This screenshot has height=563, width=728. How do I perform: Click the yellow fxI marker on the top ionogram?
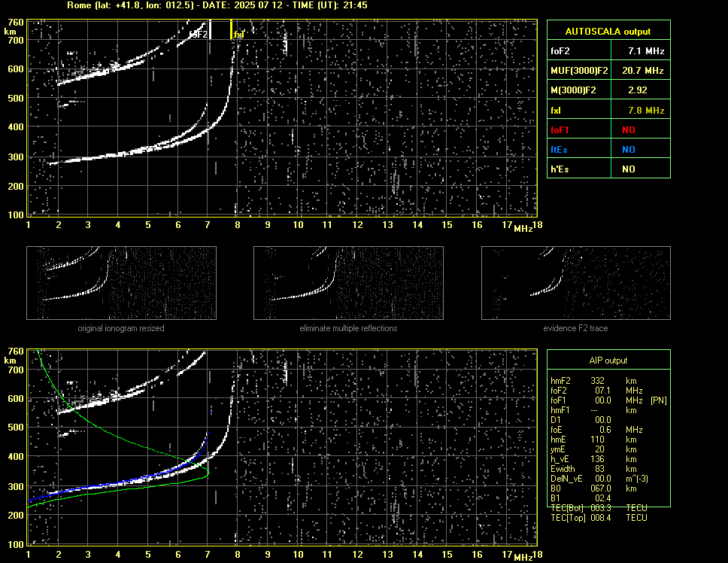[231, 29]
